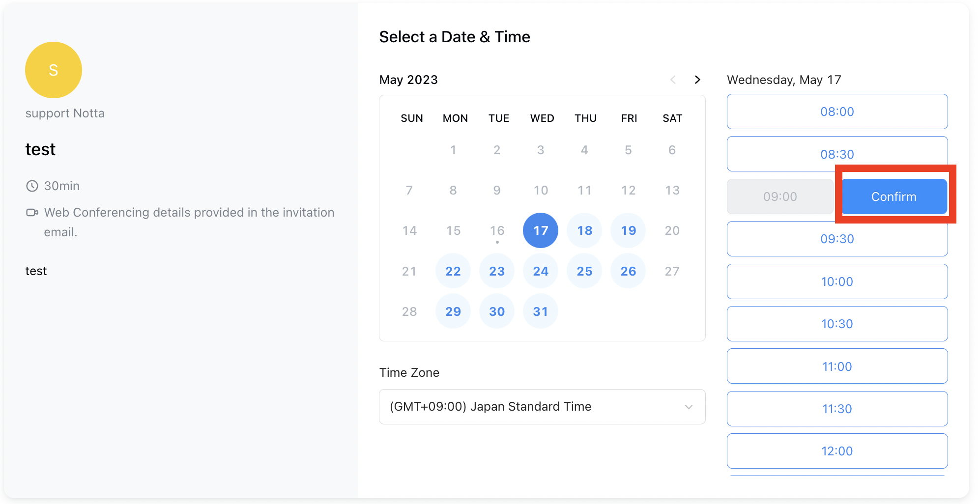Select the 11:30 time slot
This screenshot has width=980, height=504.
coord(837,409)
